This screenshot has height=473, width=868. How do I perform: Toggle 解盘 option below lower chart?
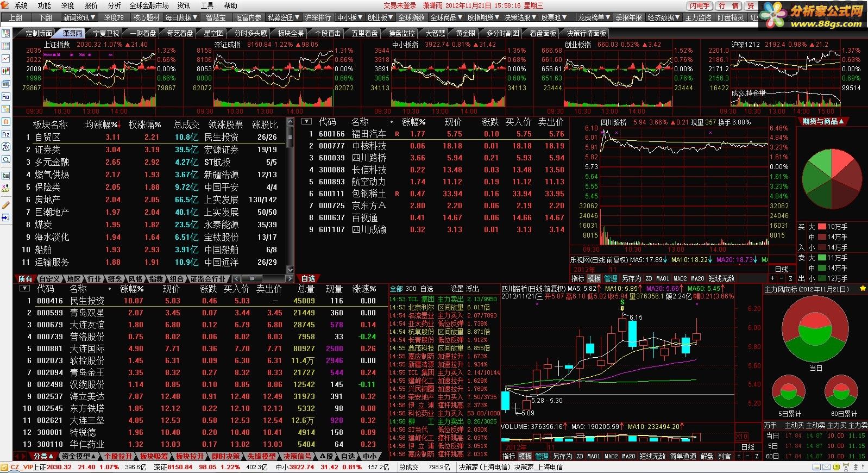click(707, 456)
